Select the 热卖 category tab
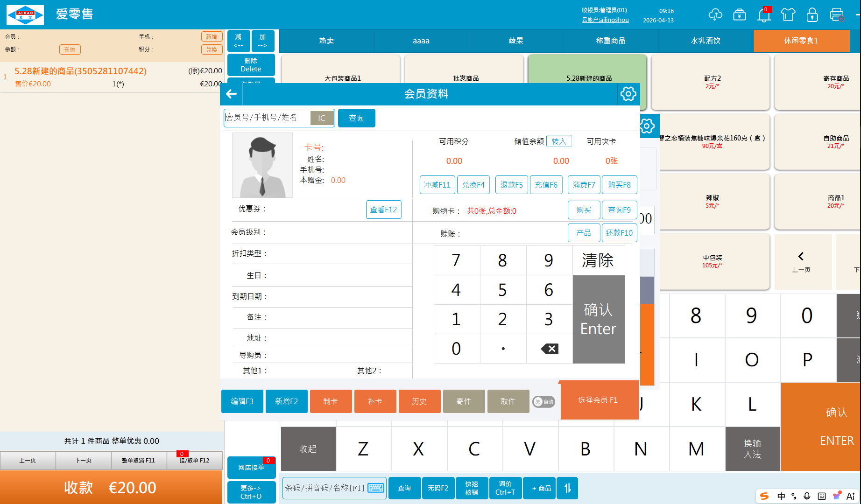The image size is (861, 504). (x=326, y=41)
